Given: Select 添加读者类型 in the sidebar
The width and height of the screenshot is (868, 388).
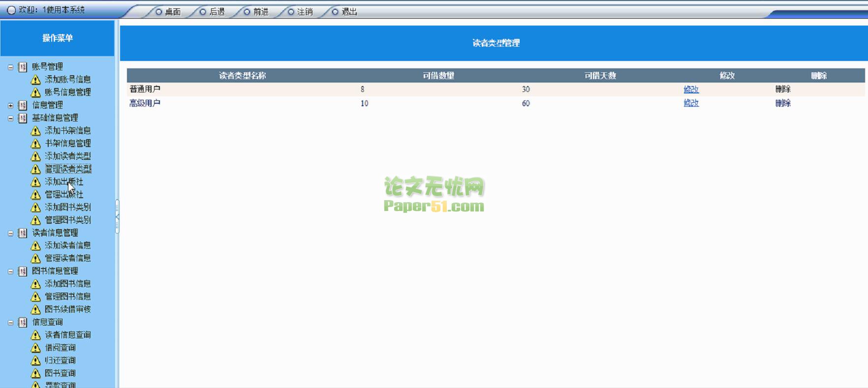Looking at the screenshot, I should (68, 156).
